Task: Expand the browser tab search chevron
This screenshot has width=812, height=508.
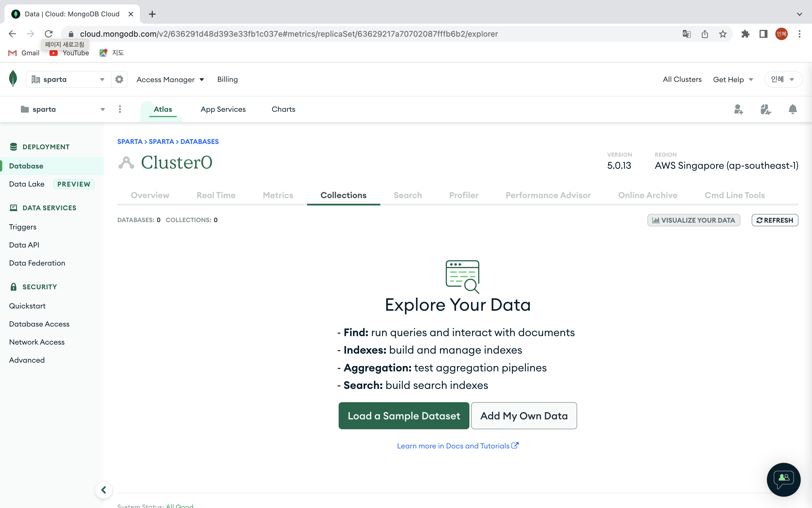Action: tap(800, 14)
